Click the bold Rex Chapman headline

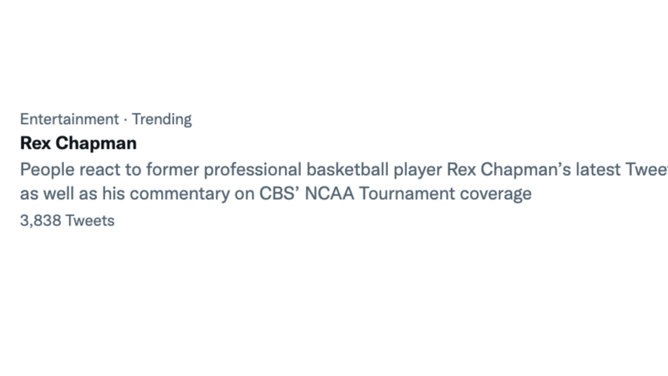tap(78, 143)
